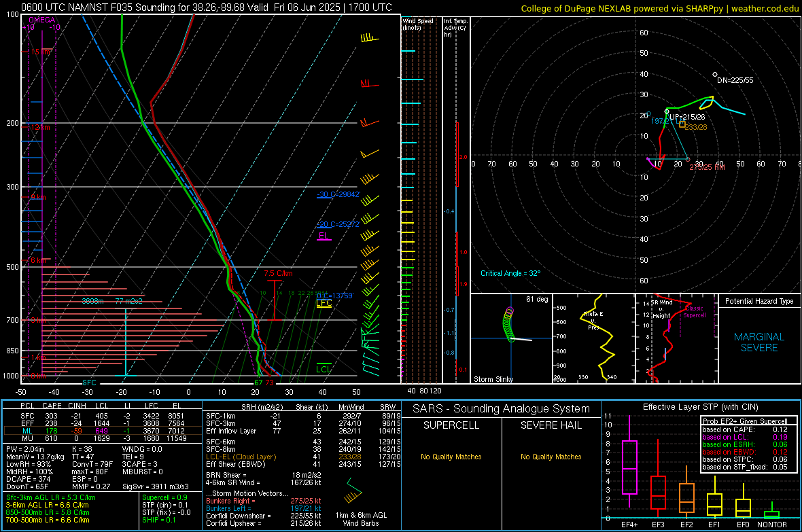The height and width of the screenshot is (532, 802).
Task: Select the "Storm Slinky" panel label
Action: tap(493, 379)
